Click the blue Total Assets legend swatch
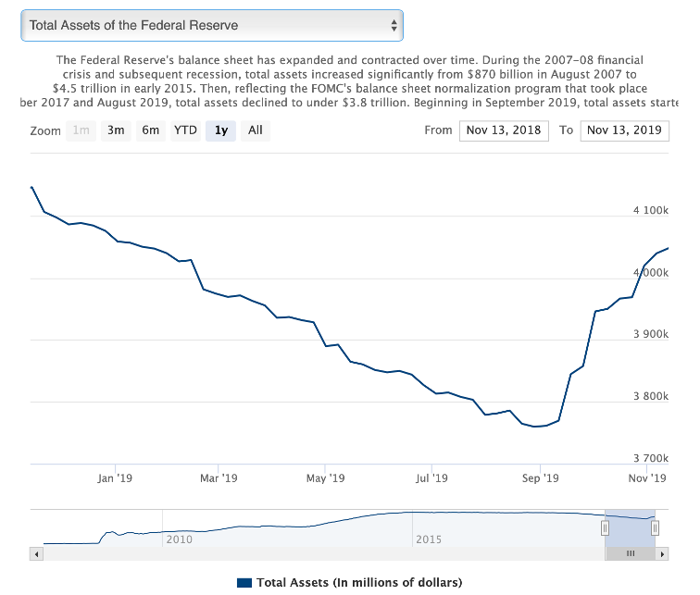This screenshot has height=595, width=700. (x=244, y=582)
